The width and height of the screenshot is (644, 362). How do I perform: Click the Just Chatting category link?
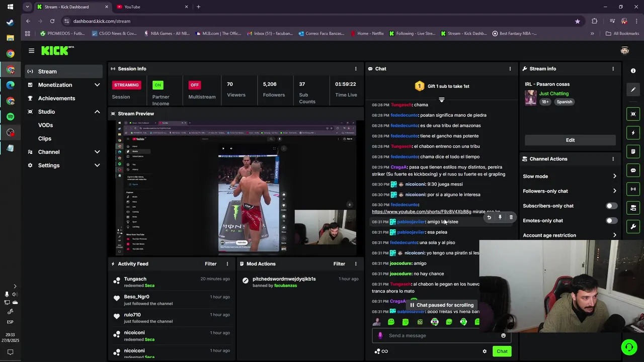coord(554,94)
